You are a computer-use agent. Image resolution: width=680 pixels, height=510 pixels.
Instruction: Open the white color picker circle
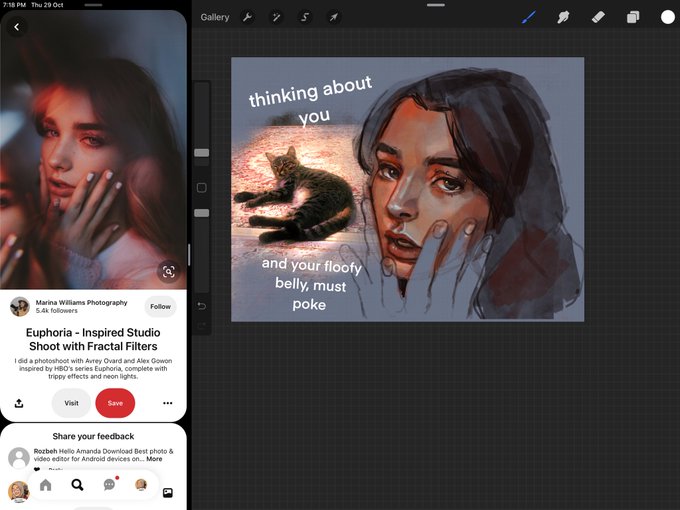[667, 17]
